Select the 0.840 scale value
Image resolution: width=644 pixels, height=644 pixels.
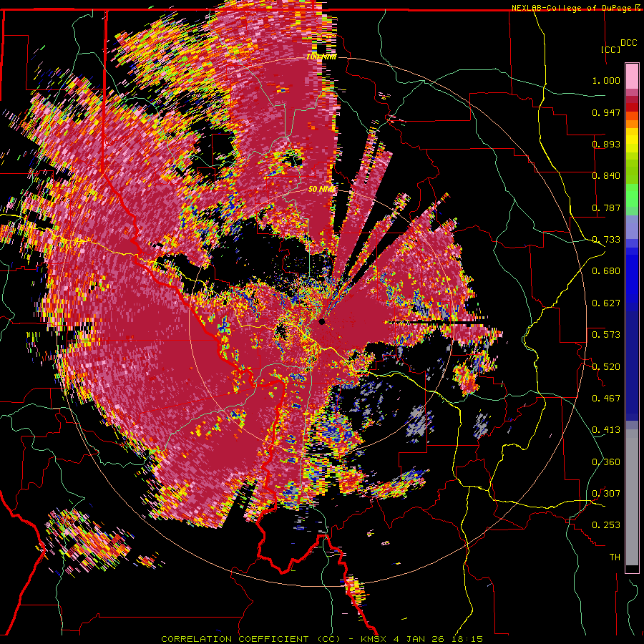pos(606,176)
